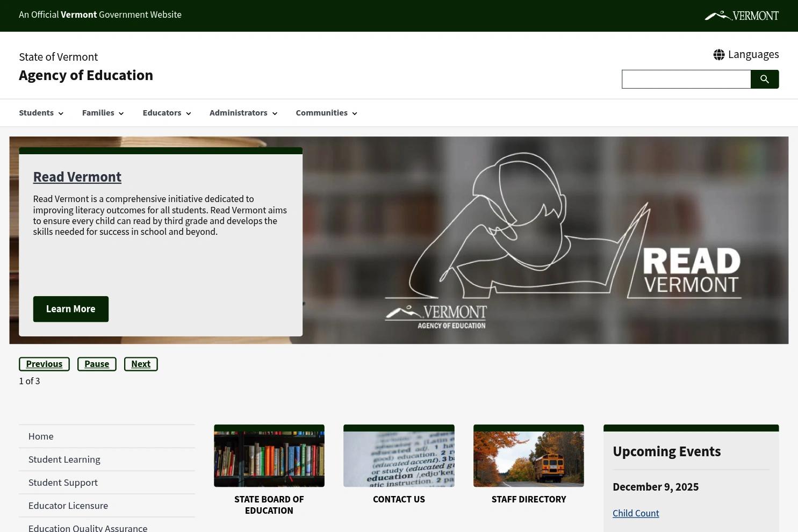Open the Child Count event link

(636, 513)
